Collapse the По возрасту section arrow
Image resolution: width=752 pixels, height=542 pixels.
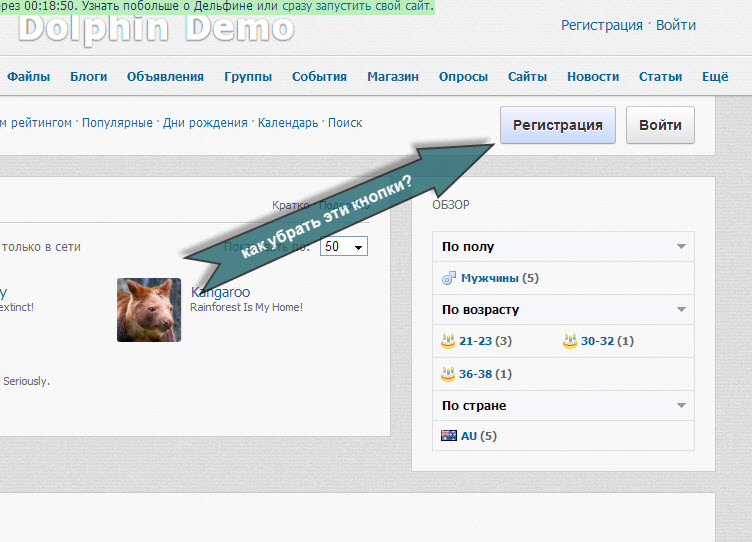681,309
